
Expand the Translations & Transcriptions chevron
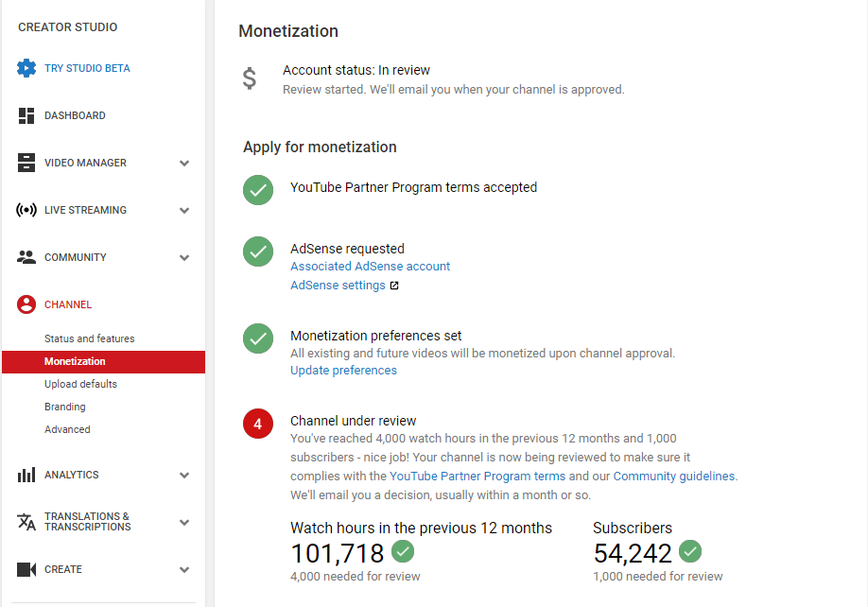[184, 522]
